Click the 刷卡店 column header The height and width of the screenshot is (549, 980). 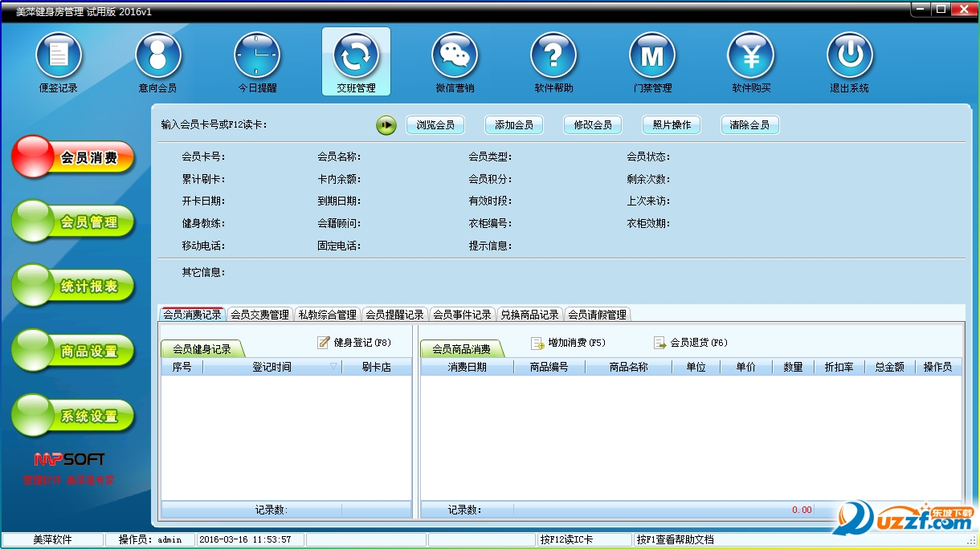pos(377,367)
